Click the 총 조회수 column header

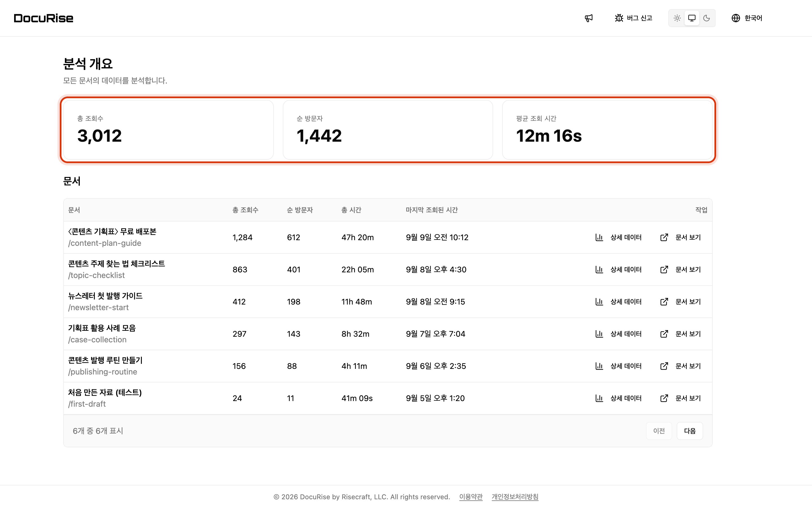point(245,210)
